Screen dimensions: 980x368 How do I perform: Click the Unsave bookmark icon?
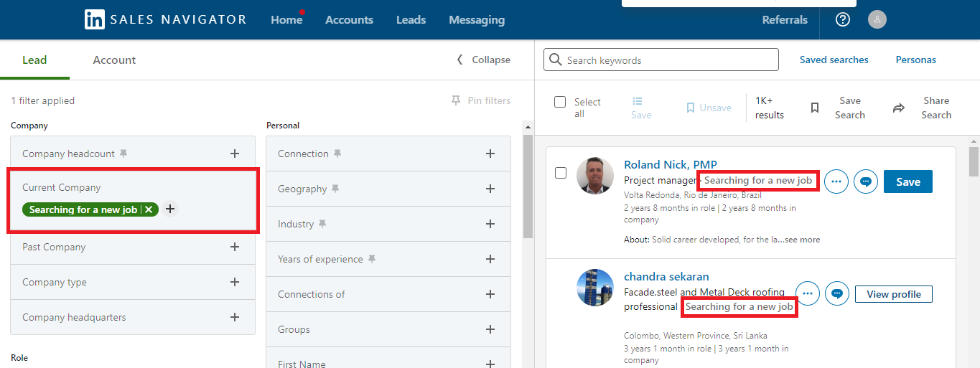690,108
